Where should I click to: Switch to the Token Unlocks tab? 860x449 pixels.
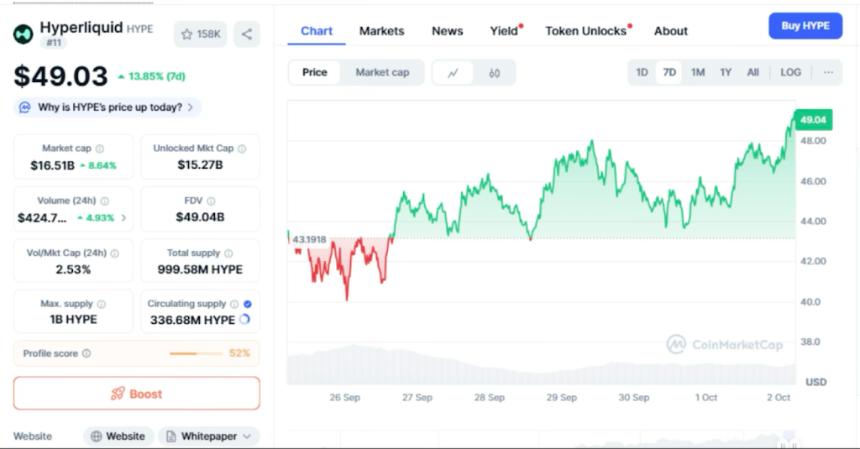pos(586,31)
